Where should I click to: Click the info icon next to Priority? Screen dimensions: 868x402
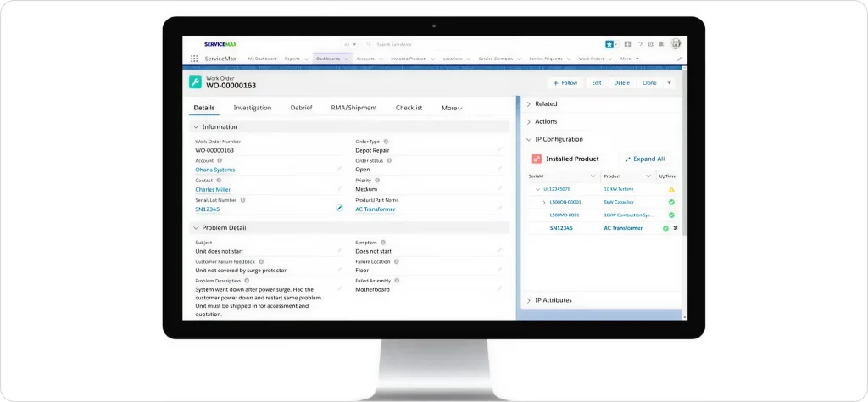pos(377,180)
